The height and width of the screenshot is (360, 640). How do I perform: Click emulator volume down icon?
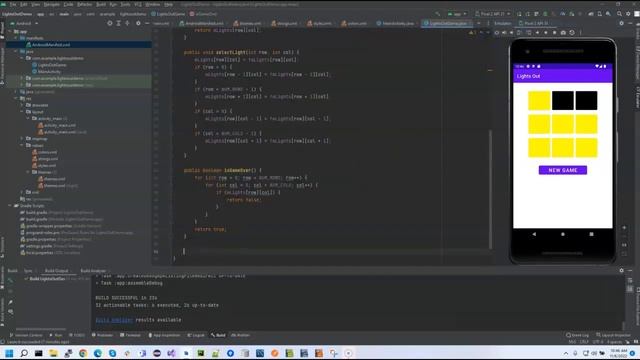(511, 32)
